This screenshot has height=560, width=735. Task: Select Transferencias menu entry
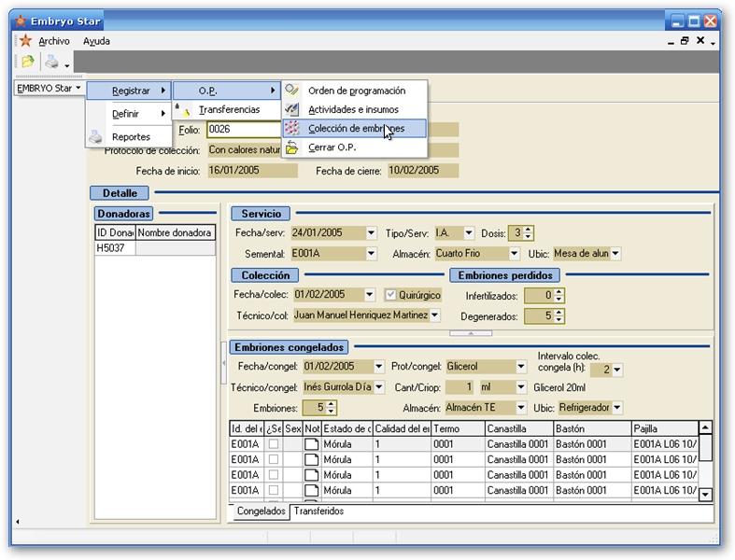[x=229, y=109]
